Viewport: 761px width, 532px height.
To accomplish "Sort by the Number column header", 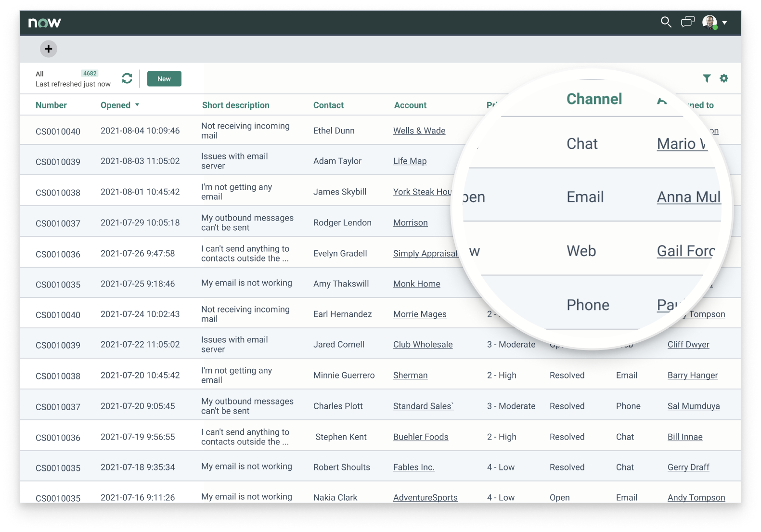I will click(51, 105).
